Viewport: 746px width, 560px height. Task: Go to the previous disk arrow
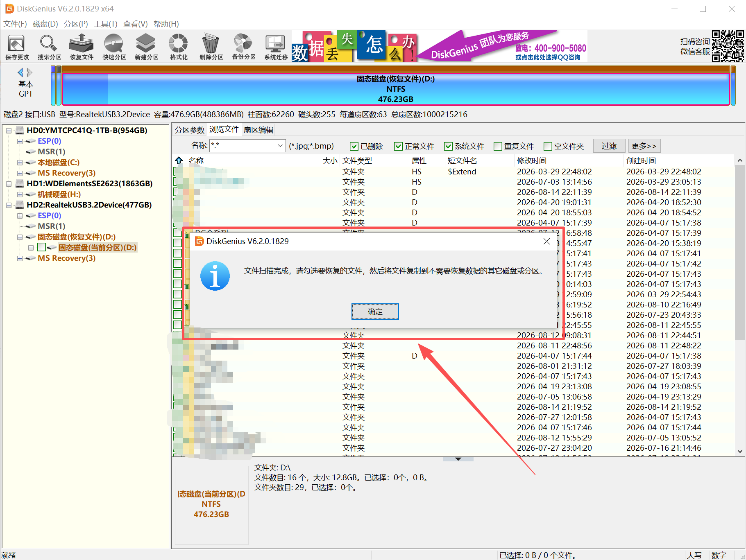(x=20, y=72)
